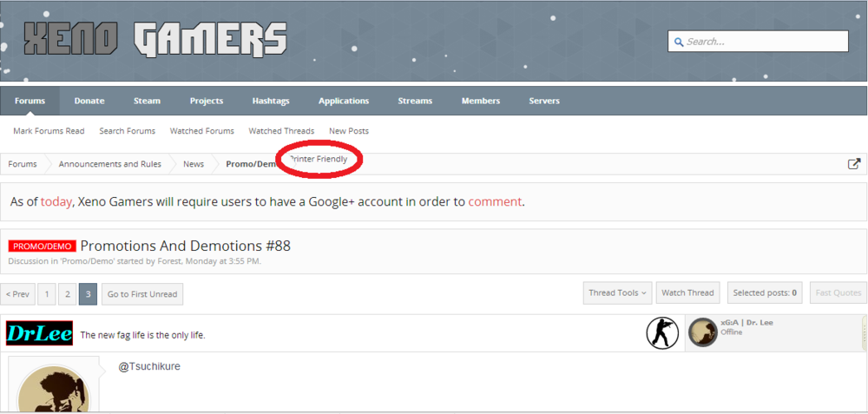Open Announcements and Rules breadcrumb

pos(110,164)
